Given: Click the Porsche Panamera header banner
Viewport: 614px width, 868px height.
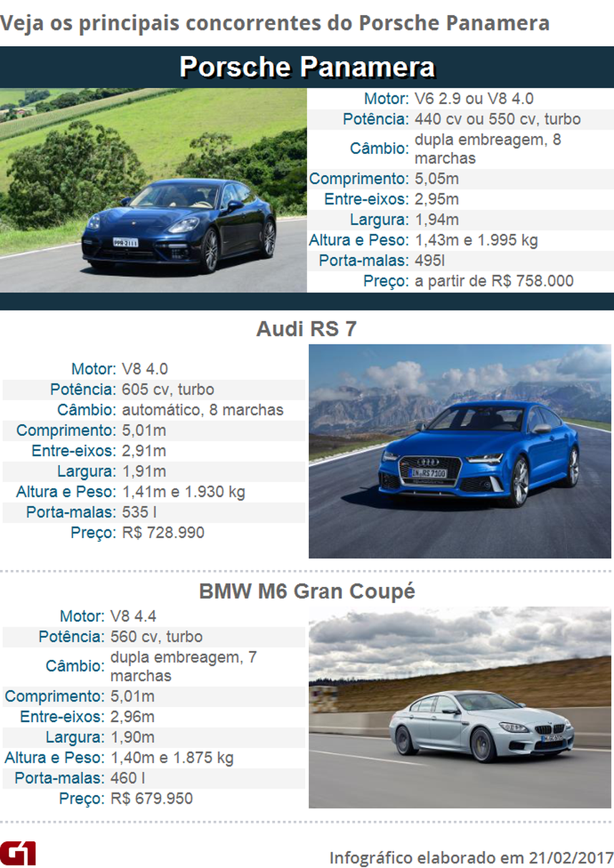Looking at the screenshot, I should (307, 67).
